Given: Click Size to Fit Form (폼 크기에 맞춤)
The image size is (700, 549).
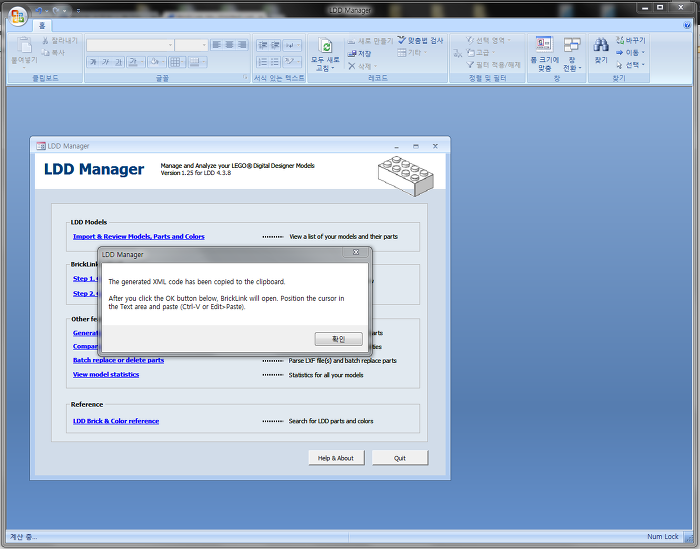Looking at the screenshot, I should click(x=545, y=54).
